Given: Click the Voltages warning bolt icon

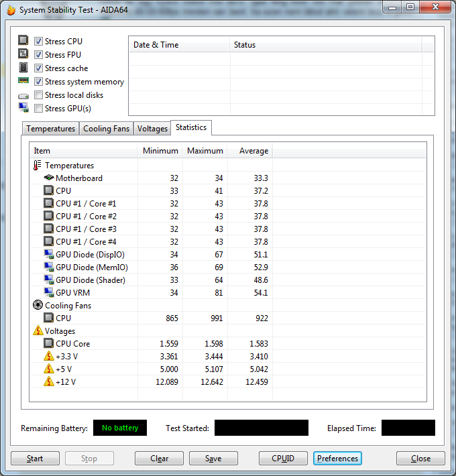Looking at the screenshot, I should (x=38, y=331).
